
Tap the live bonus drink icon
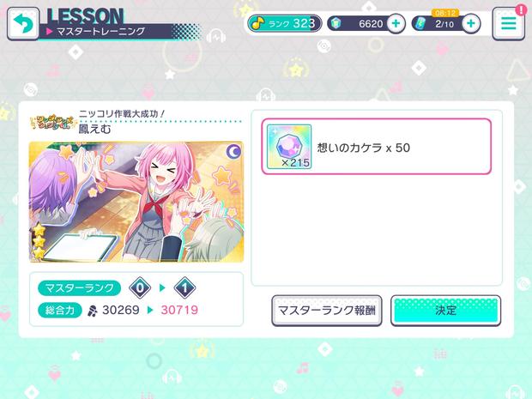pos(420,23)
